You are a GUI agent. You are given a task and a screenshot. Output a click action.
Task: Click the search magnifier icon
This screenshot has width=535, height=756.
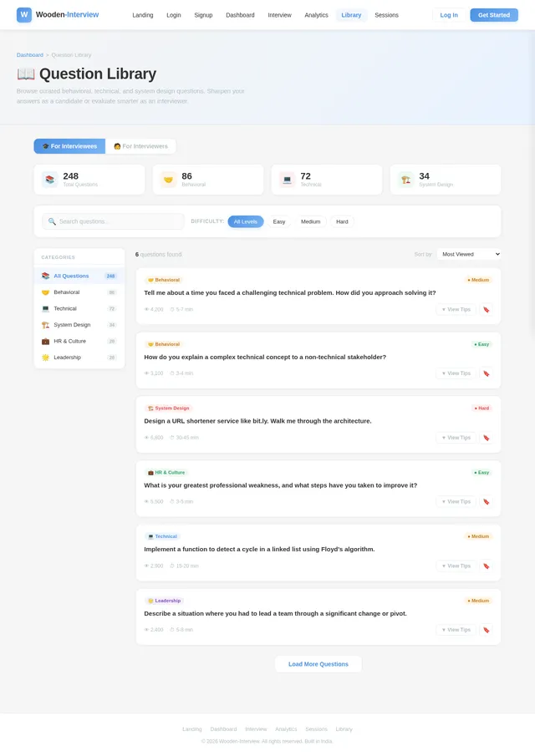pyautogui.click(x=52, y=221)
